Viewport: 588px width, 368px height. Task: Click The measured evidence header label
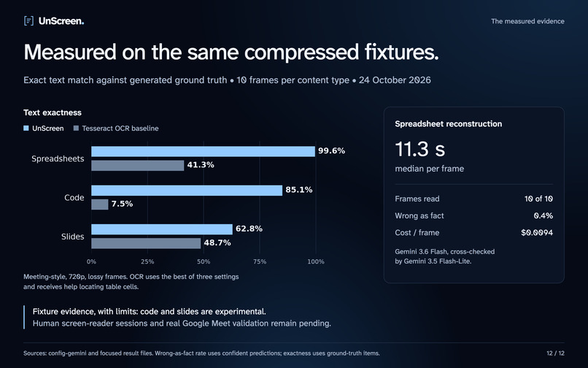[527, 21]
